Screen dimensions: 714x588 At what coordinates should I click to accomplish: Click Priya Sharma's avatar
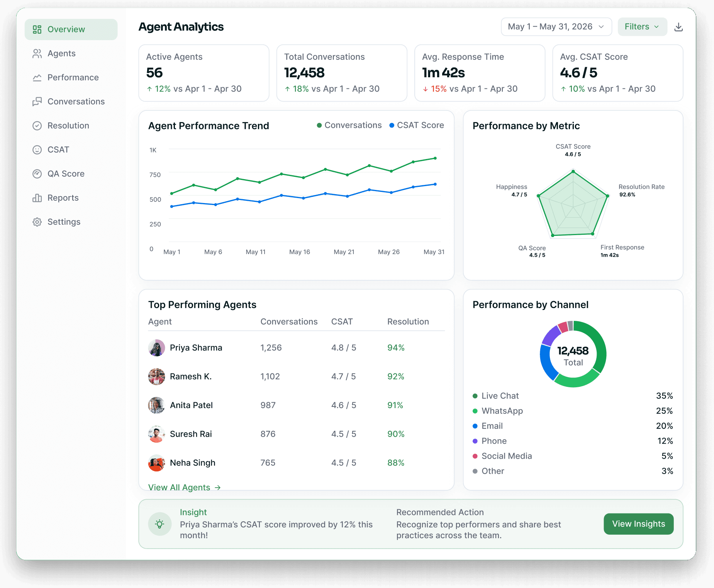156,348
